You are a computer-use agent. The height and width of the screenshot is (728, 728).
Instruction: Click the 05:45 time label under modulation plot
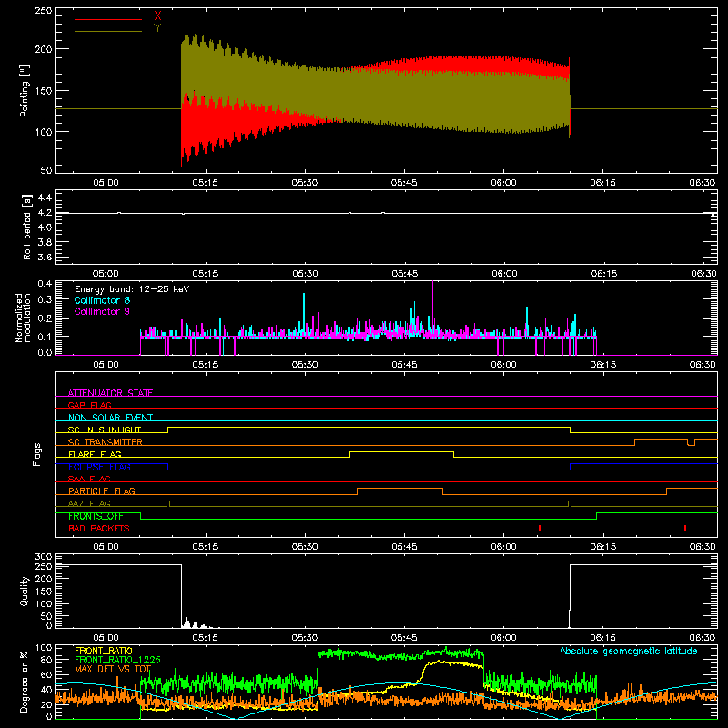pos(404,365)
